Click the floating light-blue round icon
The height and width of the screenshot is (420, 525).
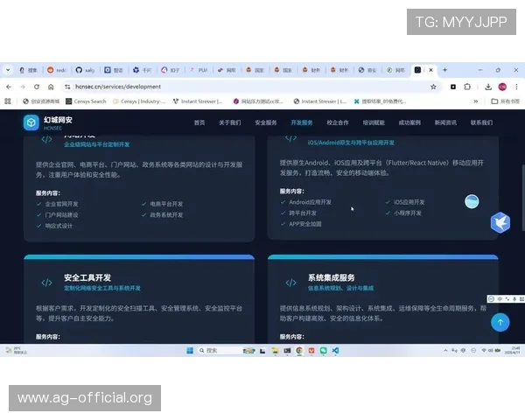472,201
